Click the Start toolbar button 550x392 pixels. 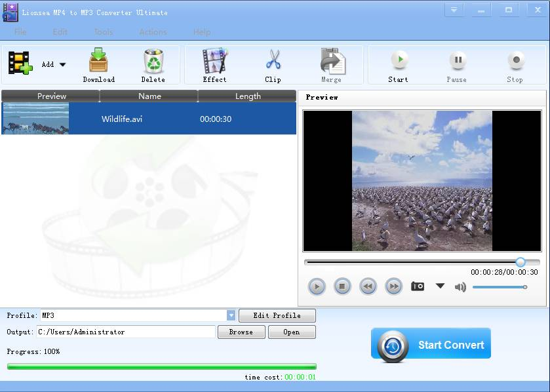(x=398, y=67)
